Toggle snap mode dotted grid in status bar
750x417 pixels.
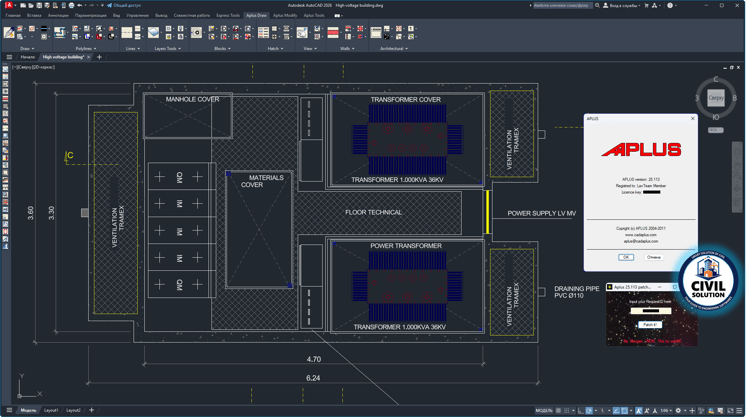[566, 410]
